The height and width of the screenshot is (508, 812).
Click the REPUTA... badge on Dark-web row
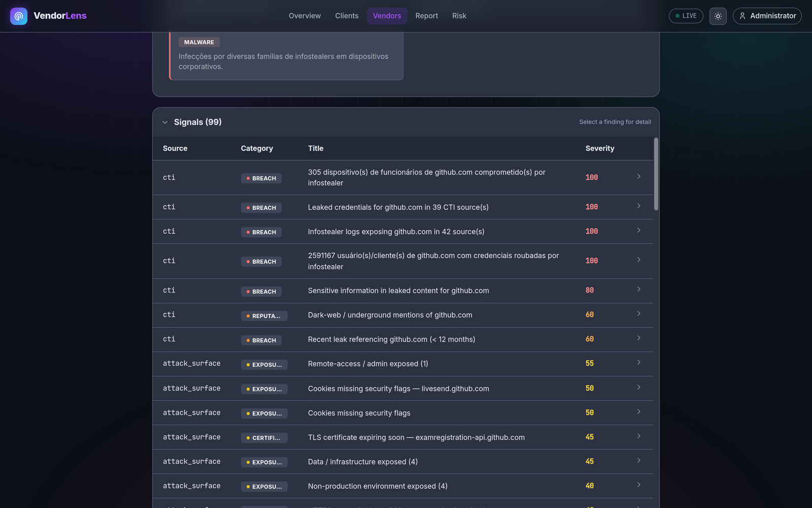click(x=264, y=316)
